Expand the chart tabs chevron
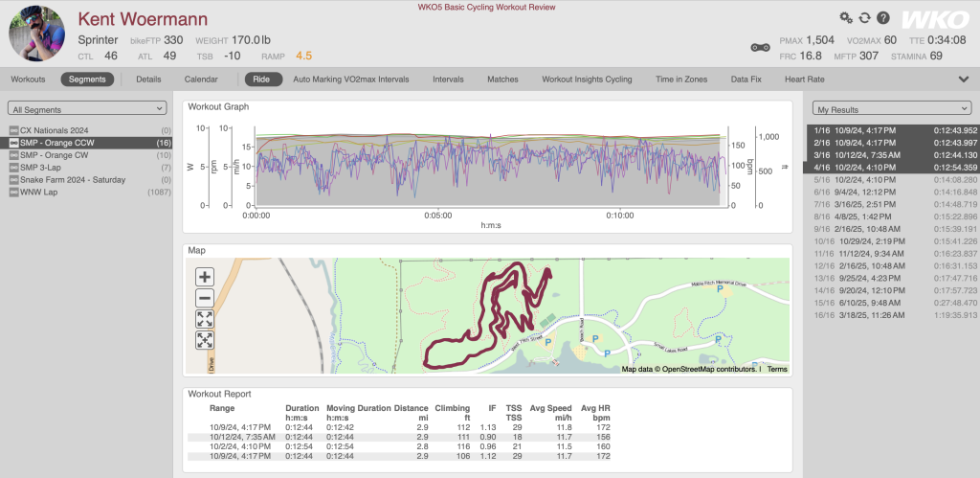Image resolution: width=980 pixels, height=478 pixels. click(963, 80)
